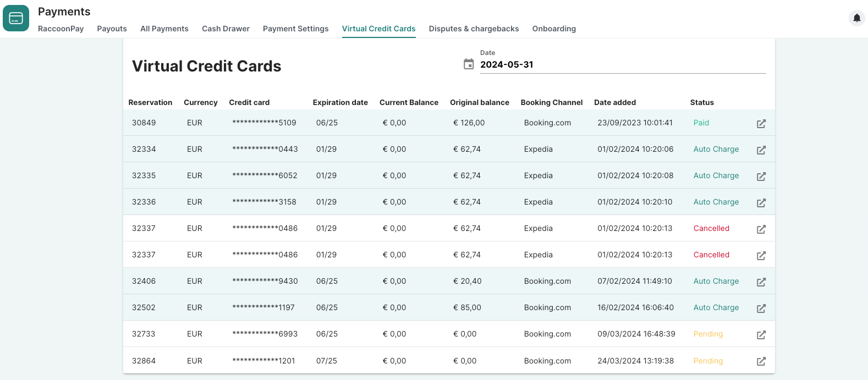This screenshot has width=868, height=380.
Task: Click original balance € 20,40
Action: point(468,281)
